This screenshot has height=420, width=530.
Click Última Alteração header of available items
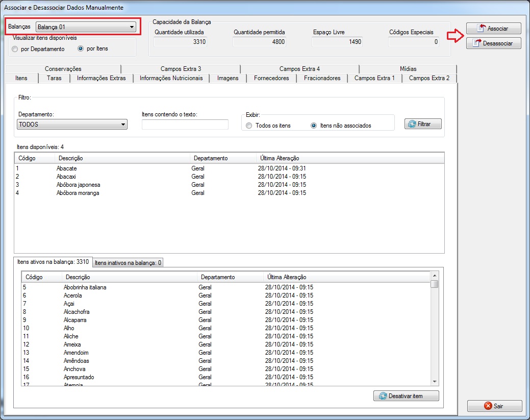coord(350,158)
